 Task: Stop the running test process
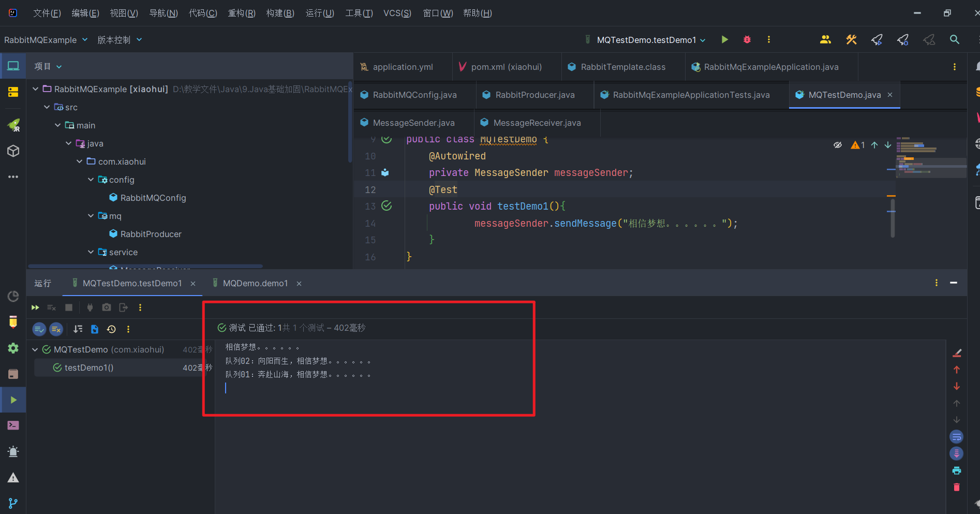click(69, 307)
